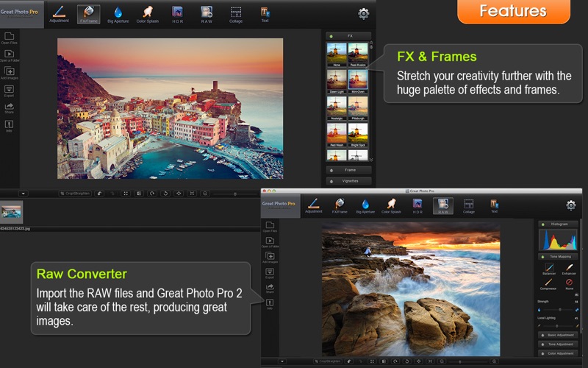Expand the Tone Adjustment panel

[558, 344]
